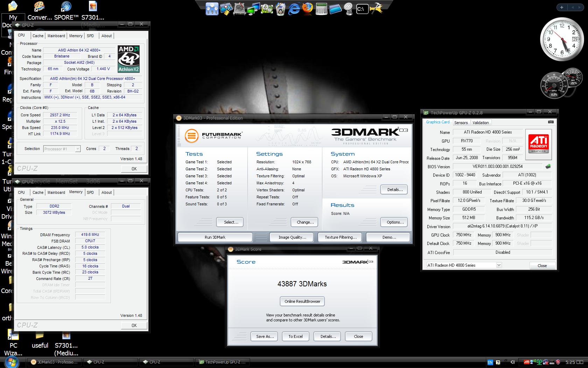Click the clocks and switches dock icon
This screenshot has height=368, width=588.
[x=212, y=9]
